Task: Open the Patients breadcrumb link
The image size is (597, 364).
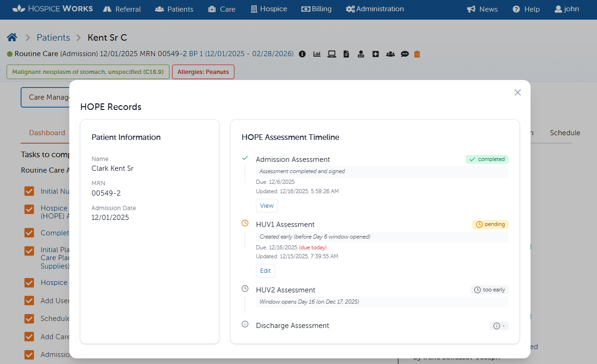Action: (x=53, y=37)
